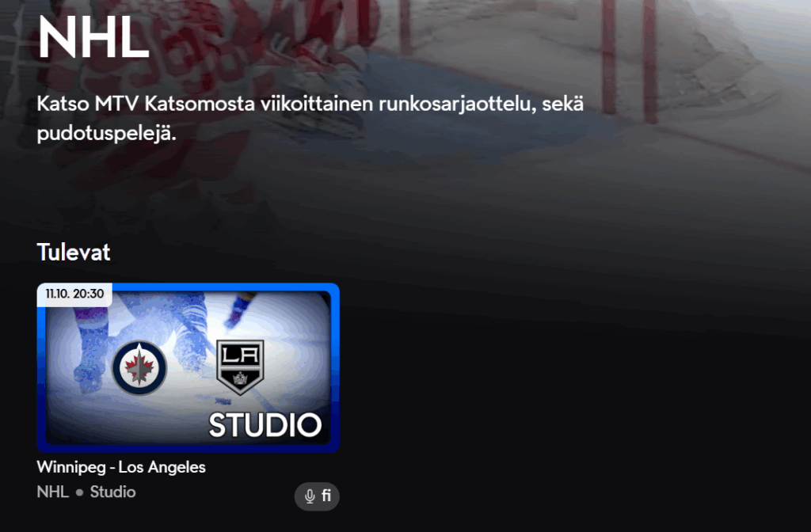Click the 11.10. 20:30 date badge
811x532 pixels.
(x=74, y=294)
